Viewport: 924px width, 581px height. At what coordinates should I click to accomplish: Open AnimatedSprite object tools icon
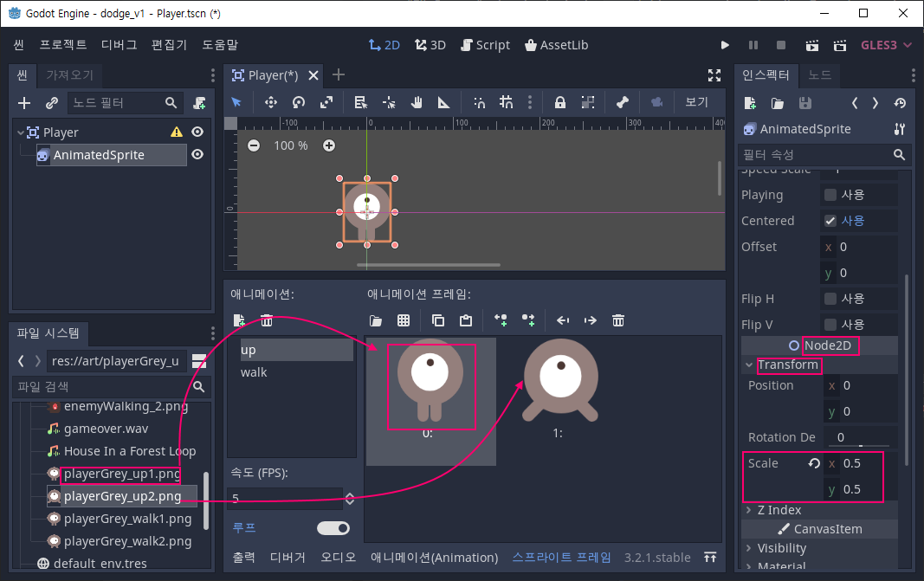[x=899, y=129]
